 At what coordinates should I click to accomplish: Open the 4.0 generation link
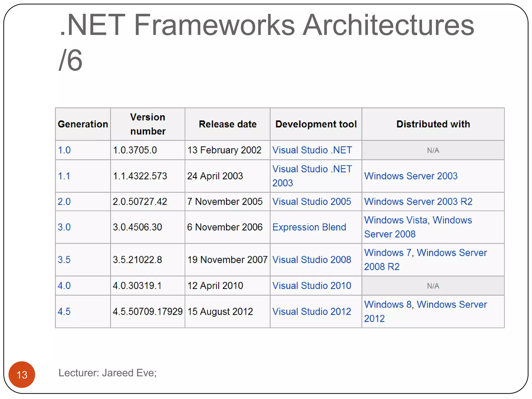pos(64,285)
